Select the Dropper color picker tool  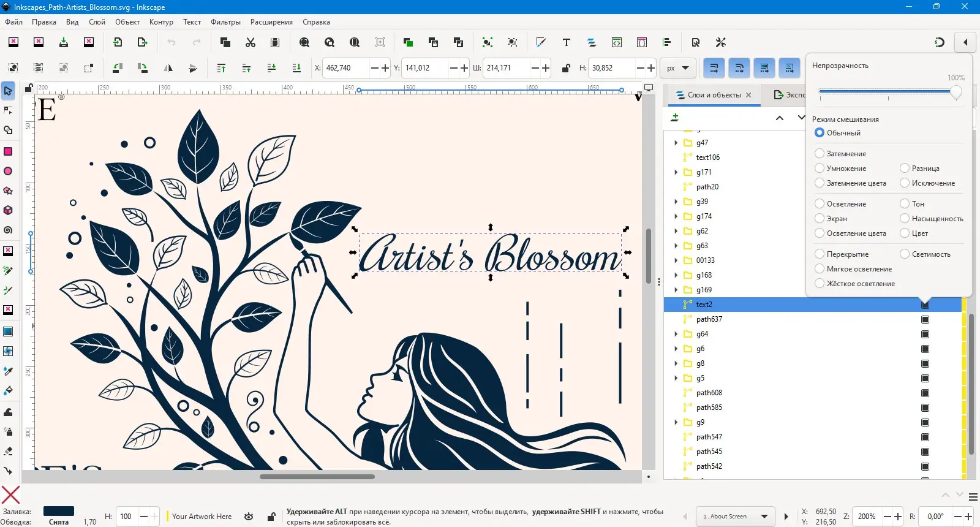(x=8, y=371)
